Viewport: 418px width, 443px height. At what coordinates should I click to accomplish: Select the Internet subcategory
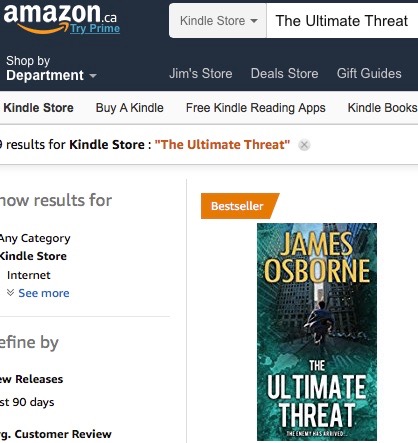click(29, 275)
